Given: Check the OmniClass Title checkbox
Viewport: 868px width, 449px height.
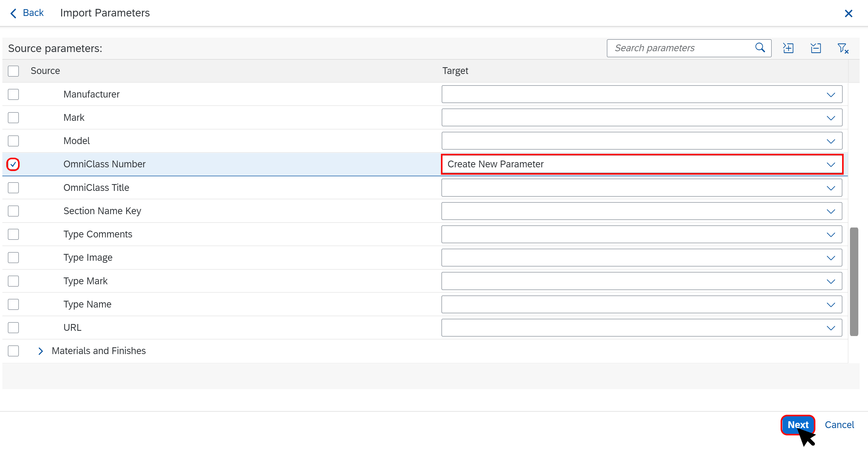Looking at the screenshot, I should (14, 187).
